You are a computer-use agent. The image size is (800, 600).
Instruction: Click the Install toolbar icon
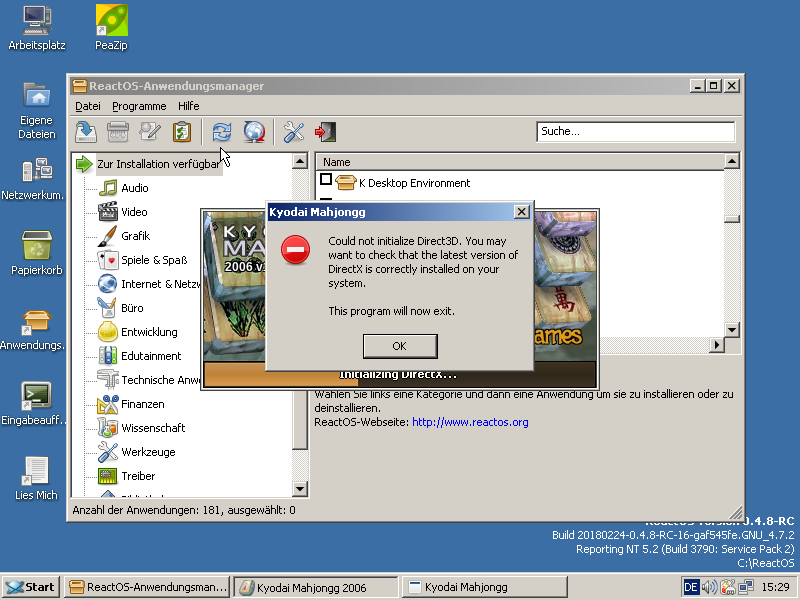86,132
